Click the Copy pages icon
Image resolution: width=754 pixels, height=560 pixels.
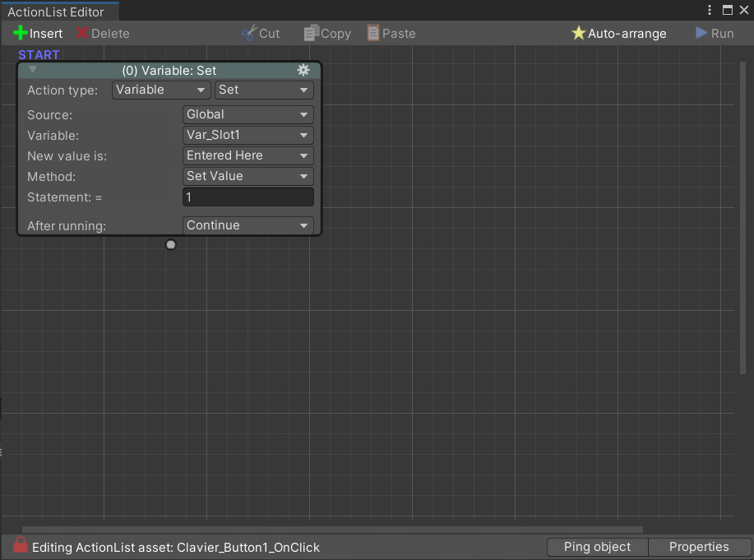[311, 33]
